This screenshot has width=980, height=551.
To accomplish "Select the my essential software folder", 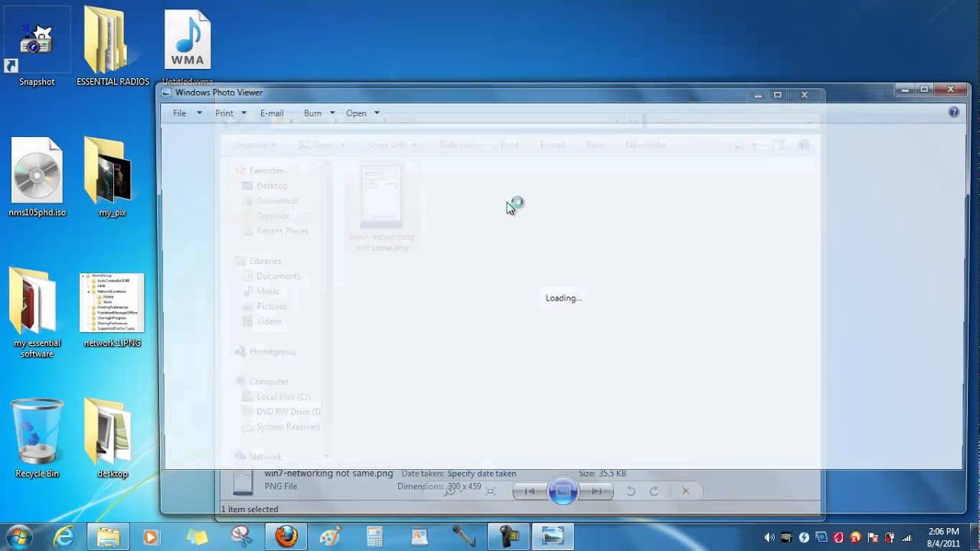I will click(37, 312).
